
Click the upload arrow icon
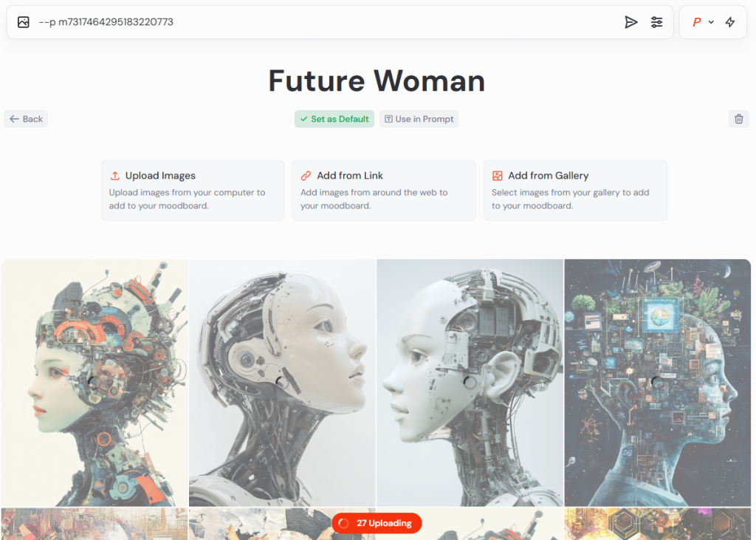pyautogui.click(x=114, y=176)
